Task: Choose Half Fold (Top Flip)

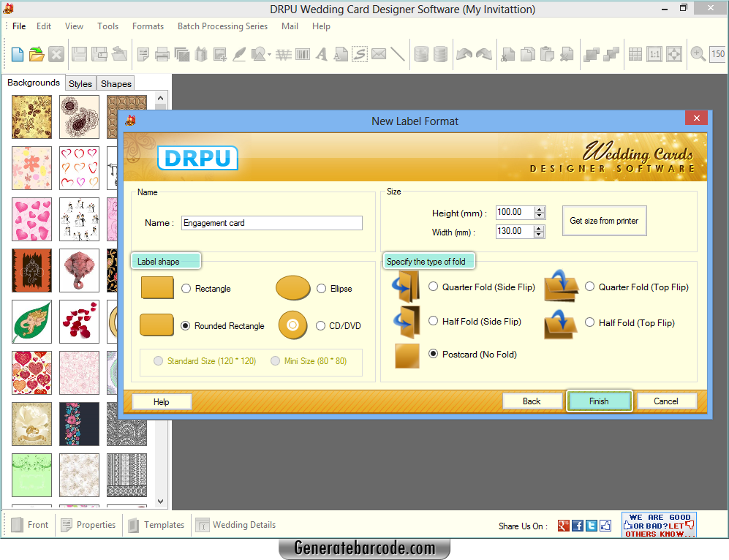Action: [589, 322]
